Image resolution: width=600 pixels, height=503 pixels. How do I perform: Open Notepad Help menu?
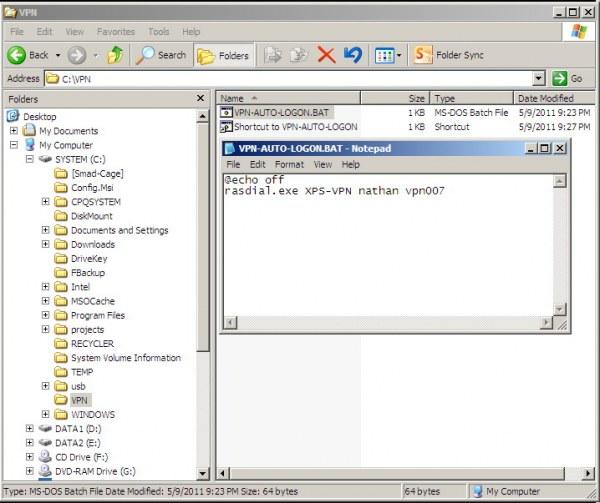351,164
